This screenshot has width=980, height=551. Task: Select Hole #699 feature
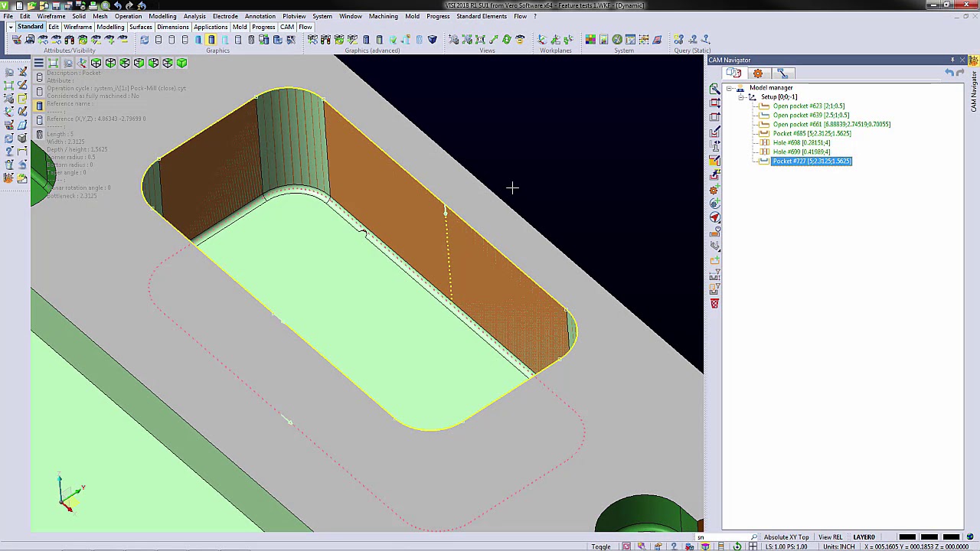coord(801,152)
